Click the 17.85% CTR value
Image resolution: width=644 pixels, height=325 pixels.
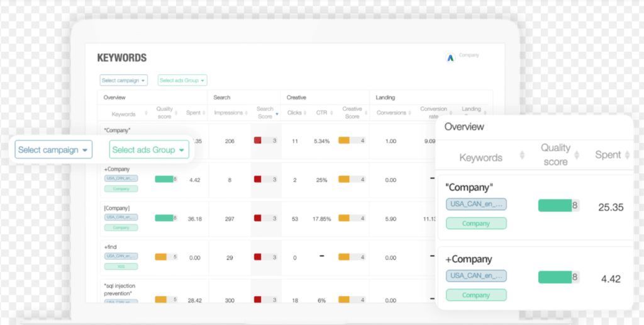[321, 219]
